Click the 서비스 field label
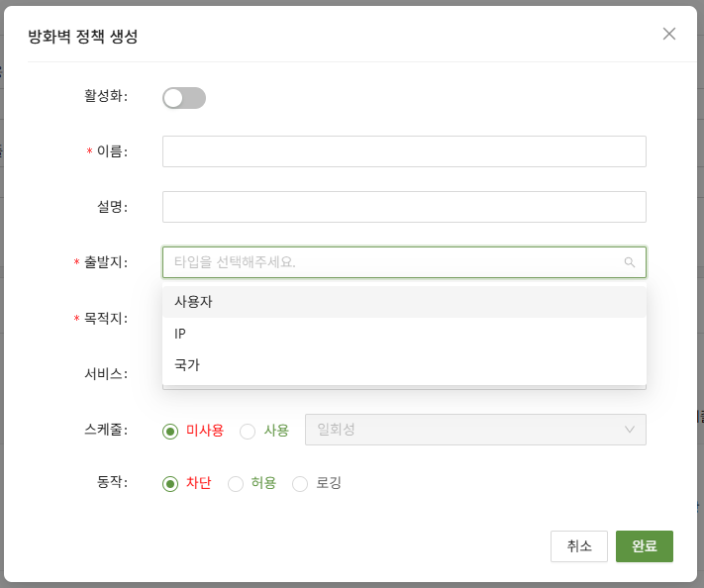The width and height of the screenshot is (704, 588). pos(106,374)
